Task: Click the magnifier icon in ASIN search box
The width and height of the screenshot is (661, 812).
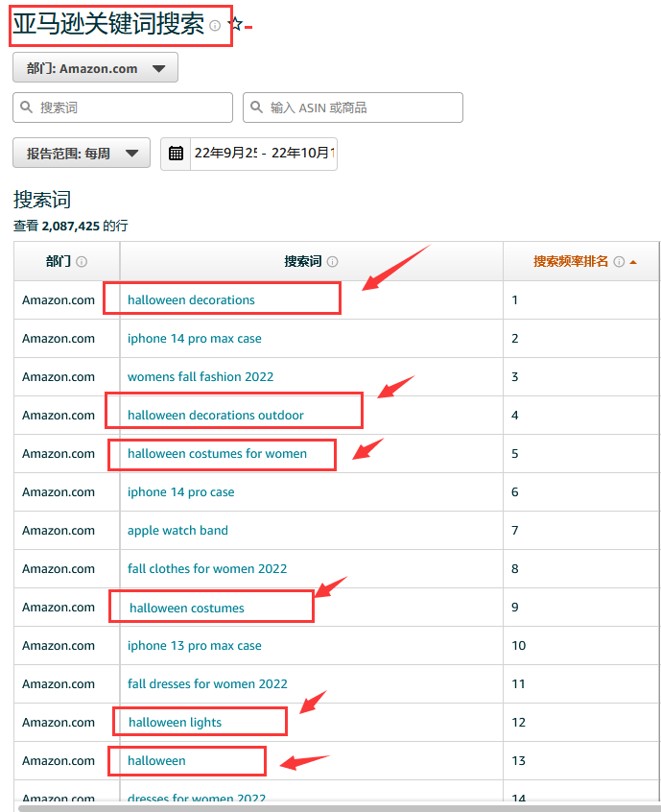Action: click(x=257, y=107)
